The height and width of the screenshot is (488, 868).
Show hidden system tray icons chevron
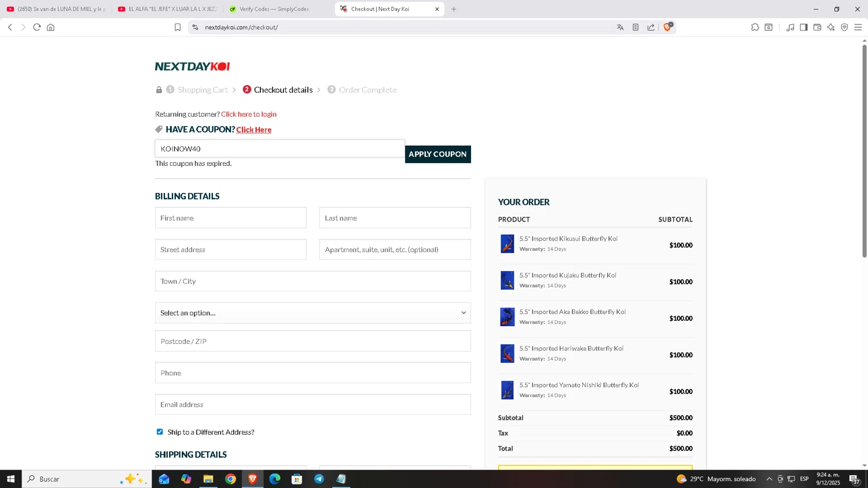point(769,479)
